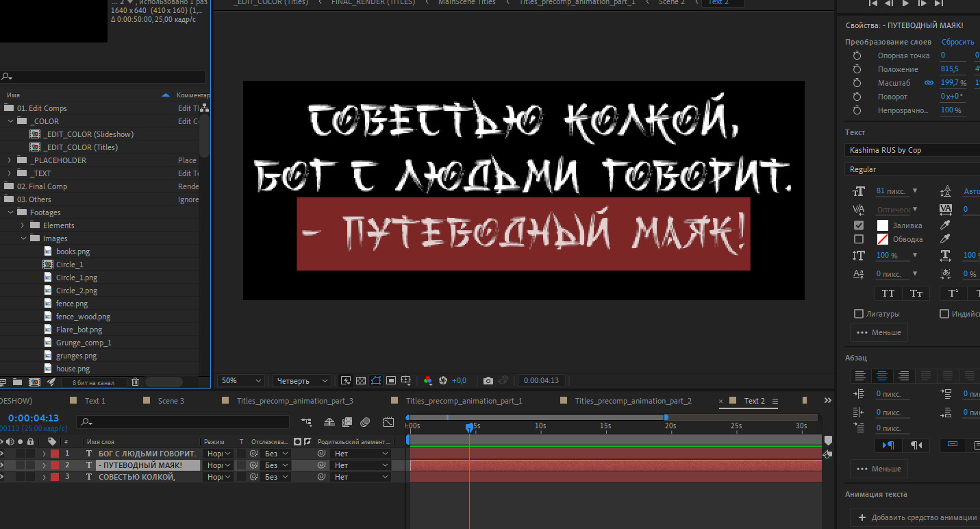Click Сбросить to reset layer transform

(x=957, y=42)
